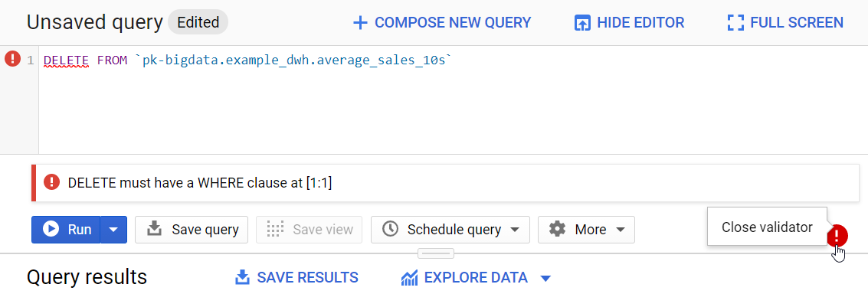Open the More options dropdown arrow
Viewport: 868px width, 294px height.
coord(621,229)
